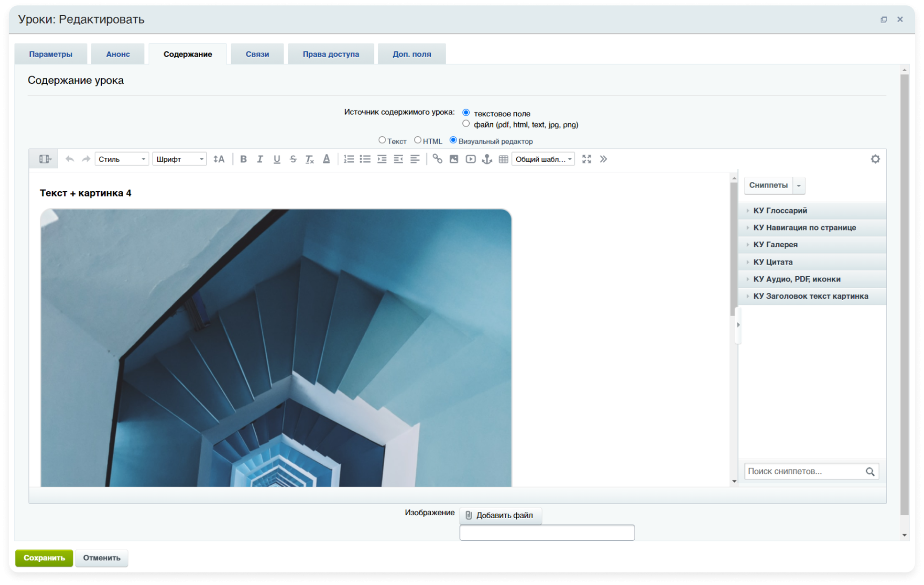The image size is (924, 585).
Task: Open the Права доступа tab
Action: 331,54
